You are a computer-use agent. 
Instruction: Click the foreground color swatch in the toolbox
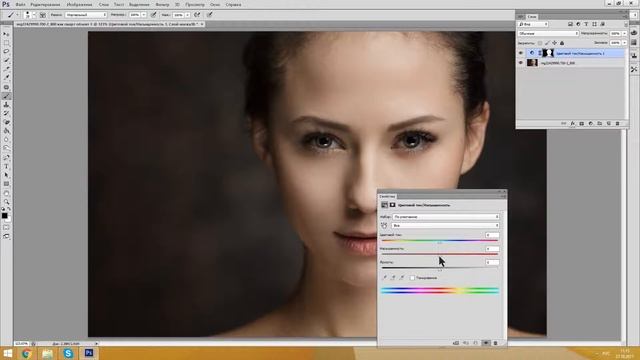(x=4, y=216)
